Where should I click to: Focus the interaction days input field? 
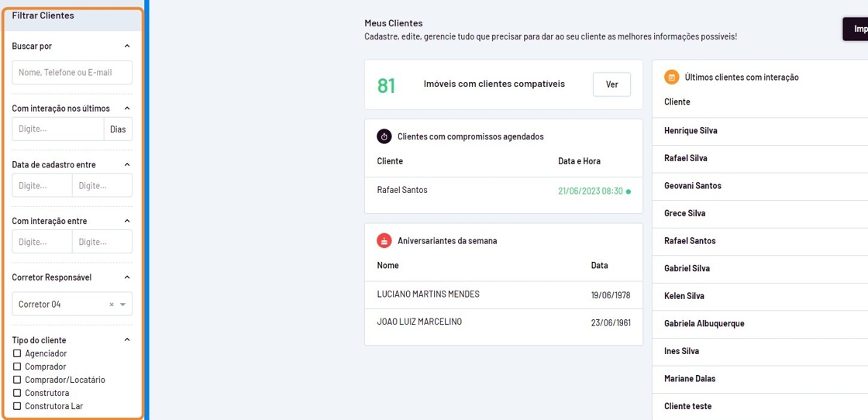58,129
